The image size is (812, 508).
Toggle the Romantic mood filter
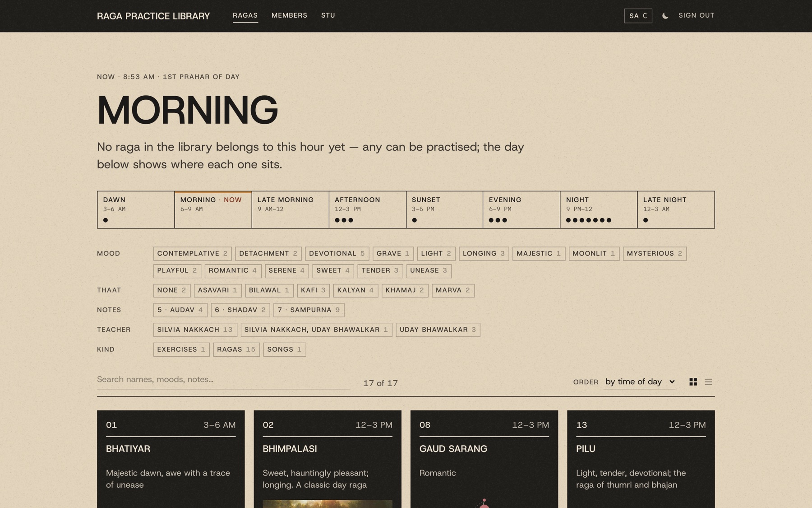pyautogui.click(x=233, y=270)
